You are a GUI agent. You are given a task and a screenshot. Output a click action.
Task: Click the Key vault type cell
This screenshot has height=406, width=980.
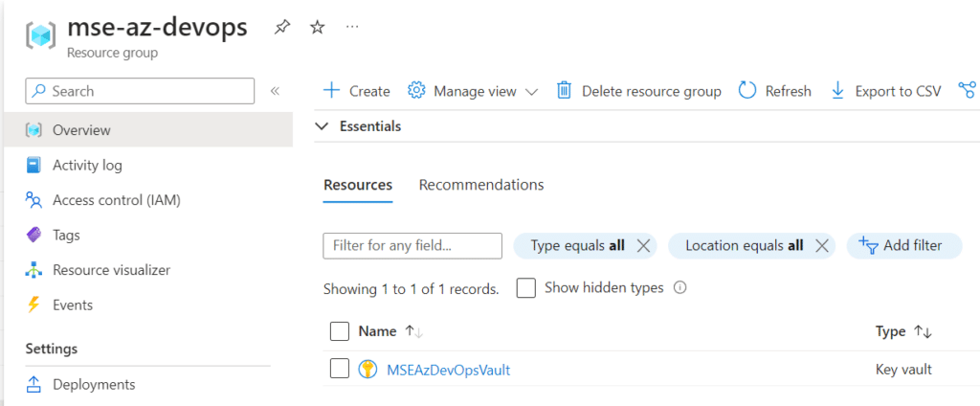click(x=903, y=370)
